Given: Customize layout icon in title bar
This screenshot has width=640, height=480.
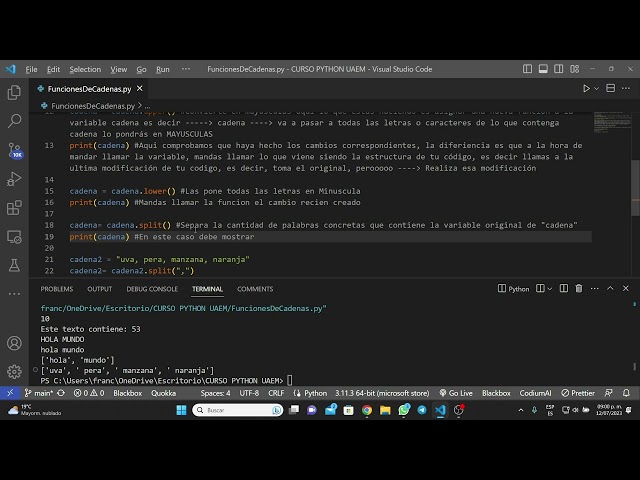Looking at the screenshot, I should (x=575, y=69).
